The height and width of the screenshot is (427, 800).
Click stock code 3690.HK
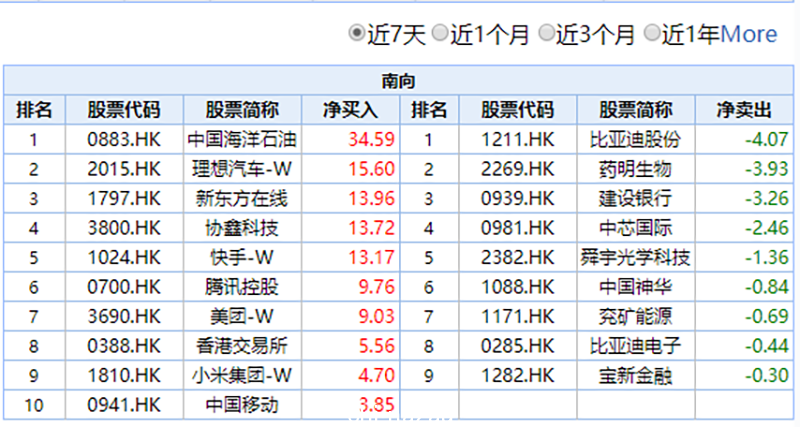coord(124,316)
